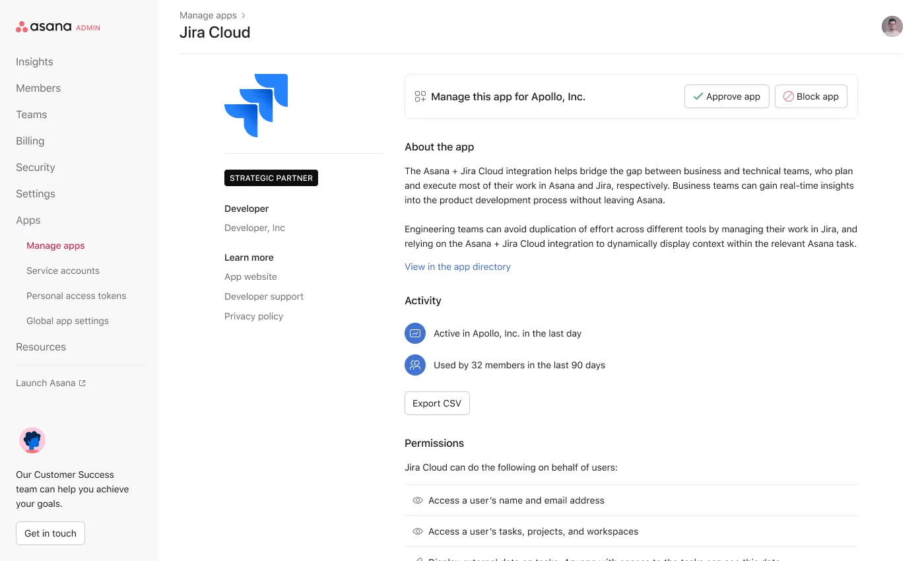
Task: Click the manage app grid icon
Action: [x=420, y=96]
